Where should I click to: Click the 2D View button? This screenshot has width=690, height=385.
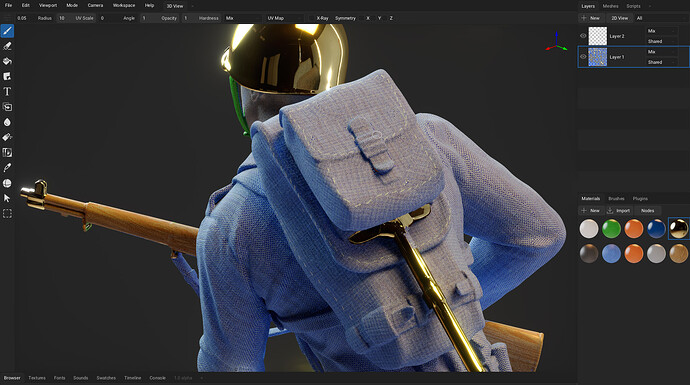[x=620, y=18]
